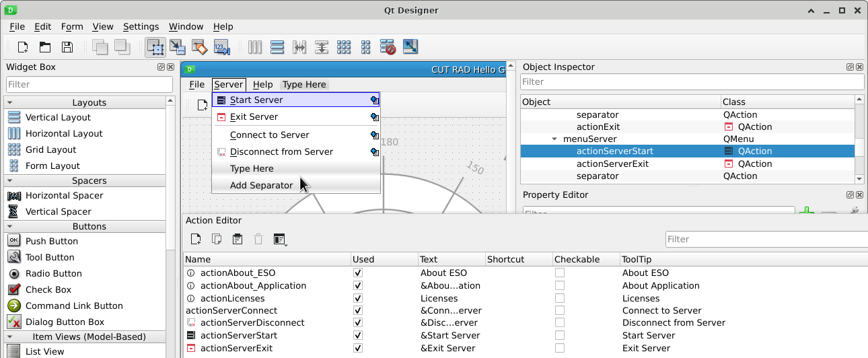The width and height of the screenshot is (868, 358).
Task: Toggle Used checkbox for actionAbout_ESO
Action: tap(358, 273)
